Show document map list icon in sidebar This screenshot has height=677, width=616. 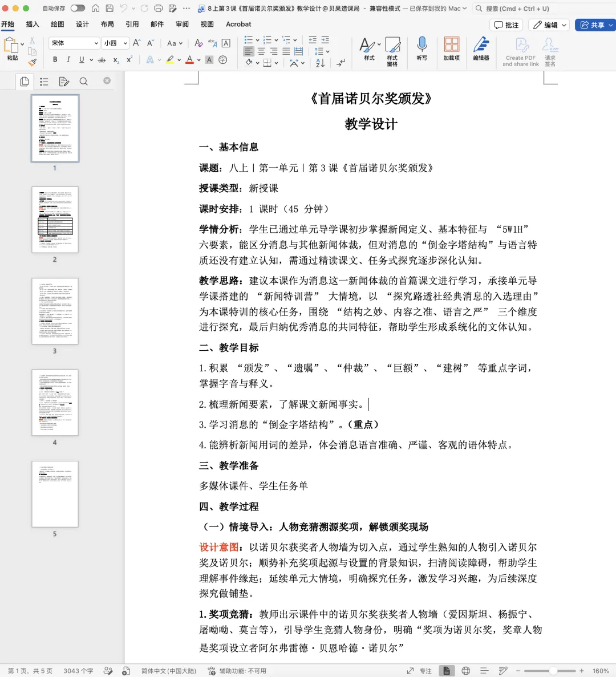pyautogui.click(x=44, y=81)
